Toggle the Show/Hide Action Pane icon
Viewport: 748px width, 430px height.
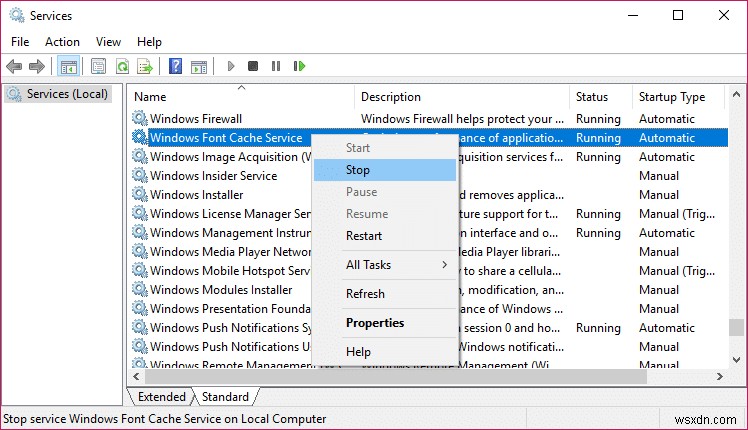[199, 66]
